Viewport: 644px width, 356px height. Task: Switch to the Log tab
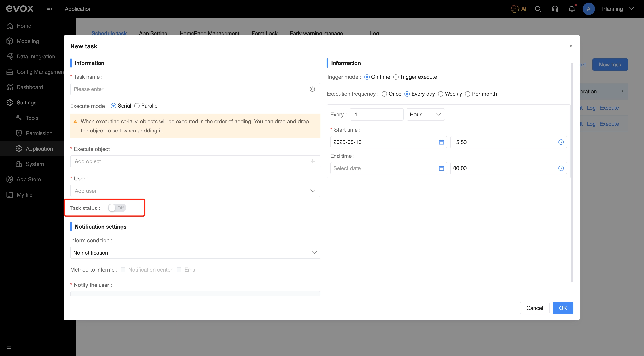point(374,33)
